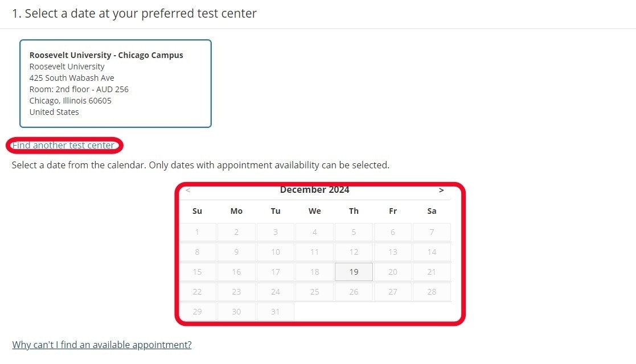Select December 19 on the calendar
Viewport: 636px width, 364px height.
(354, 272)
